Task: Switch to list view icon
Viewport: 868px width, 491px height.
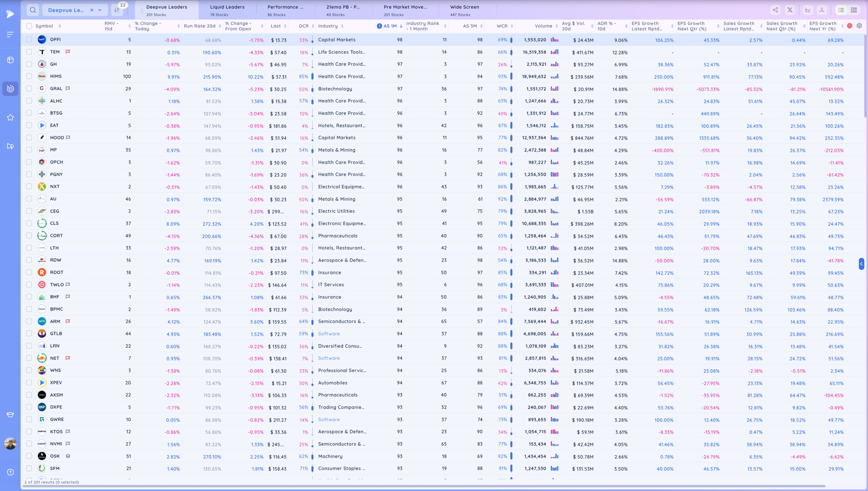Action: point(841,10)
